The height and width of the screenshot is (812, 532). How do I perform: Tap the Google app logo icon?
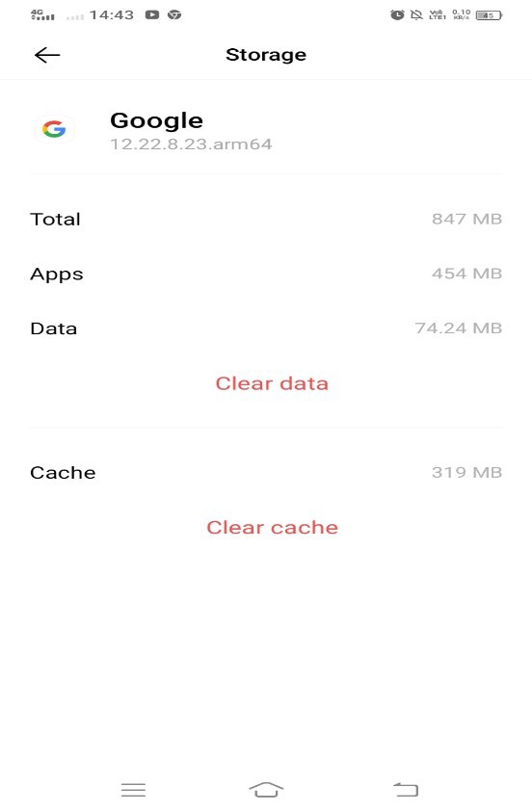pyautogui.click(x=54, y=128)
